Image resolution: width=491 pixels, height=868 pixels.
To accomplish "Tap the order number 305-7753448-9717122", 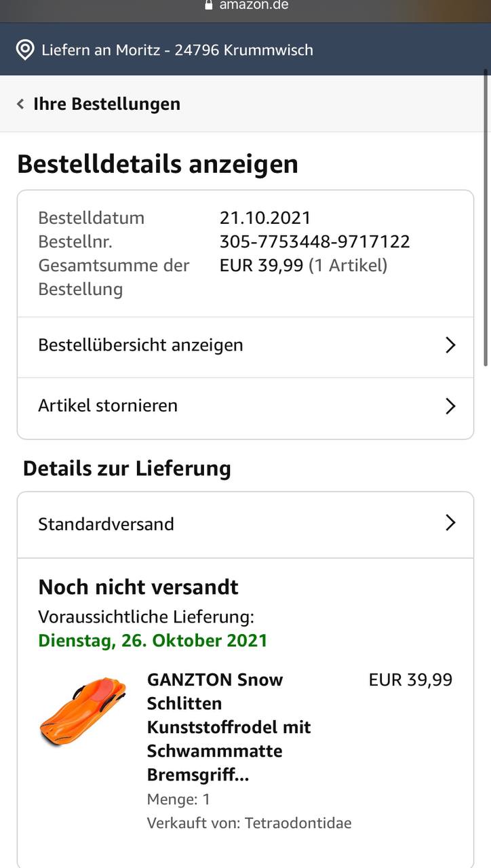I will click(315, 241).
